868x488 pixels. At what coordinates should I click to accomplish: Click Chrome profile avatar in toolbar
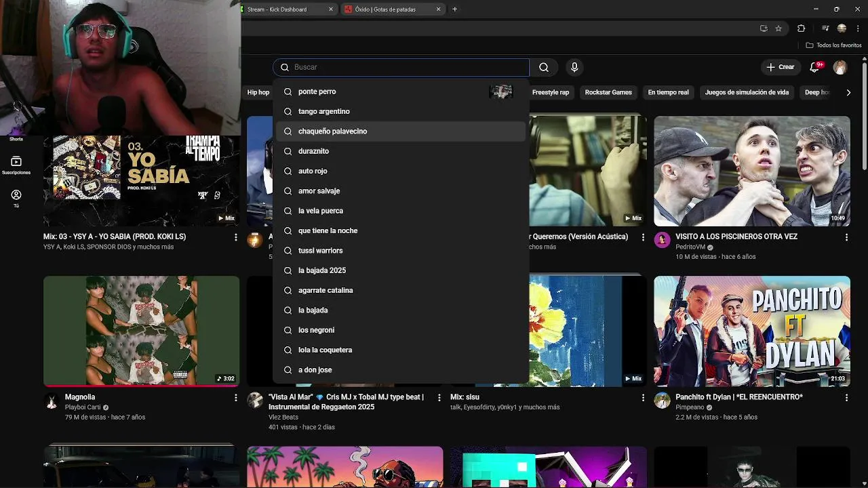tap(842, 28)
